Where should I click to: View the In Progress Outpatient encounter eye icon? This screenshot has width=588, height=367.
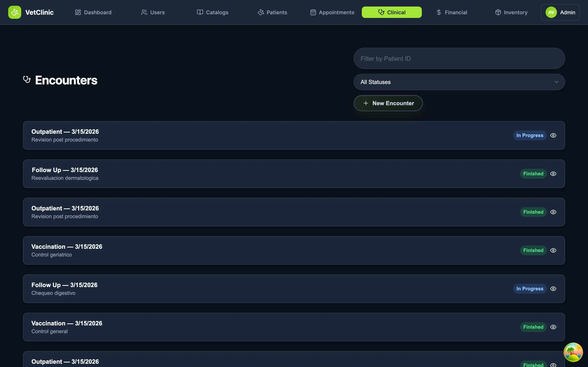(553, 135)
